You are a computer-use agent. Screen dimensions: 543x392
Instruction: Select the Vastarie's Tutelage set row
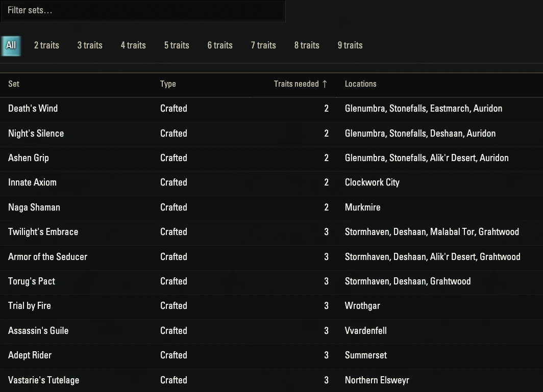pyautogui.click(x=271, y=380)
